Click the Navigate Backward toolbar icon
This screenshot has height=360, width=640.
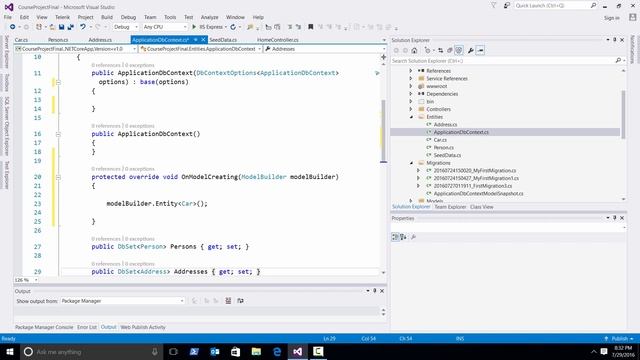coord(13,27)
